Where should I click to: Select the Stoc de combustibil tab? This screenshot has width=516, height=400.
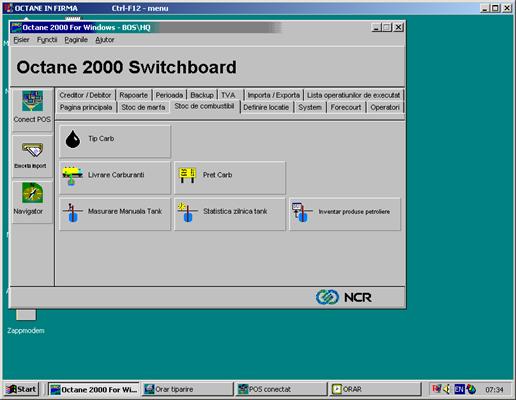tap(204, 106)
